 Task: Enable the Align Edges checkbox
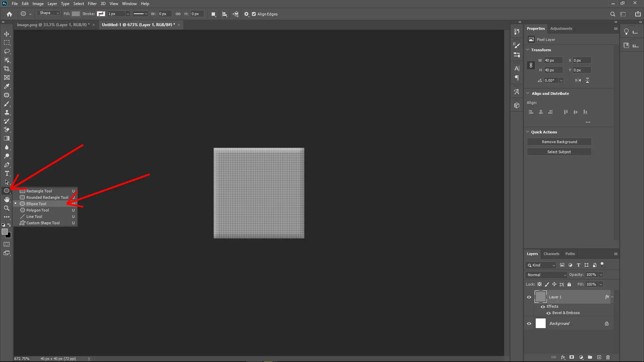coord(254,14)
